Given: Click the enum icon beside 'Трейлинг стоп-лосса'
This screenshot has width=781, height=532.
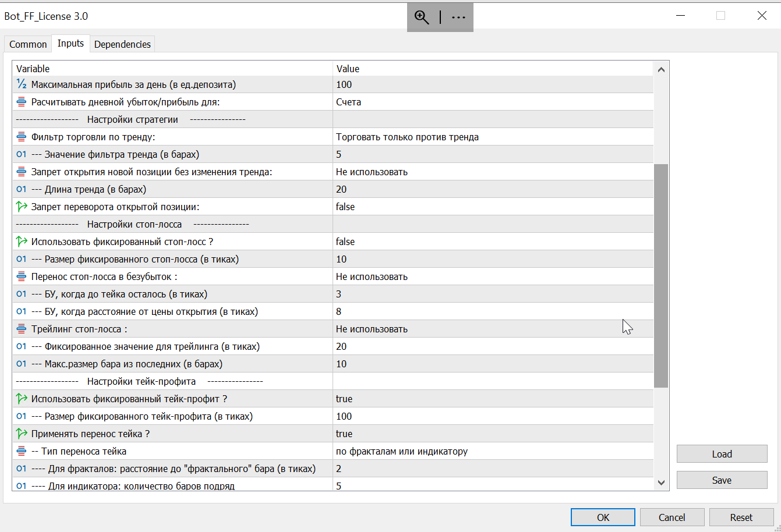Looking at the screenshot, I should pos(22,329).
